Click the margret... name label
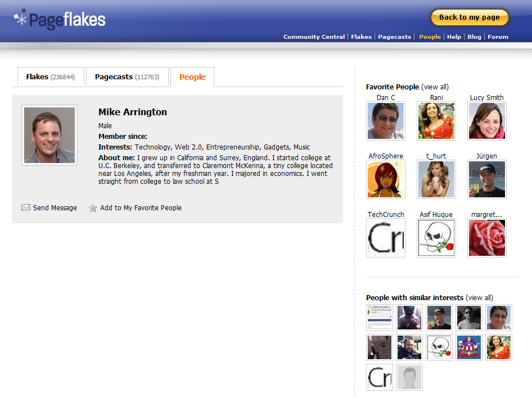The width and height of the screenshot is (532, 398). (x=486, y=215)
